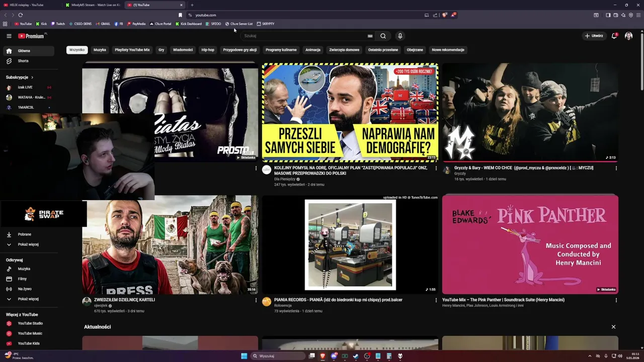Select the Animacja filter chip
This screenshot has width=644, height=362.
313,50
